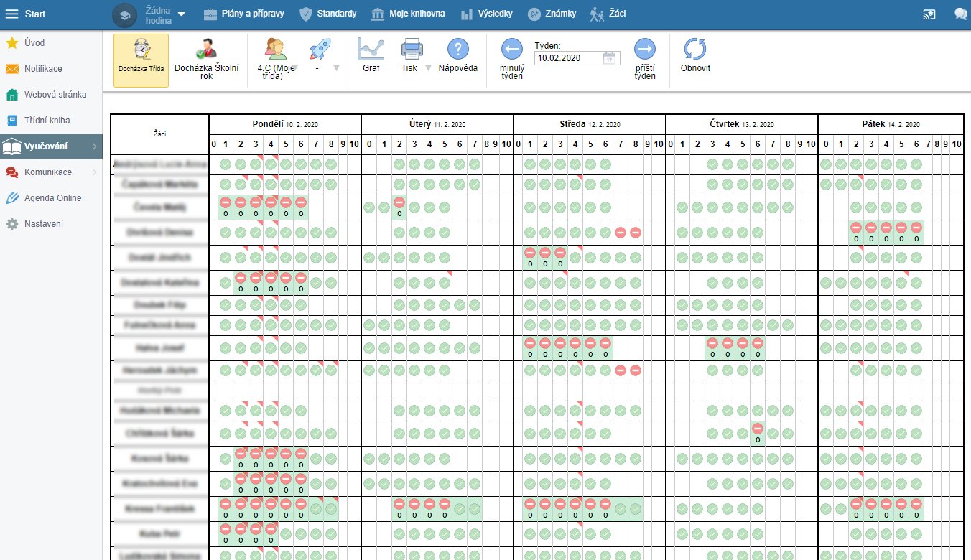This screenshot has width=971, height=560.
Task: Open the Nápověda help icon
Action: click(x=457, y=50)
